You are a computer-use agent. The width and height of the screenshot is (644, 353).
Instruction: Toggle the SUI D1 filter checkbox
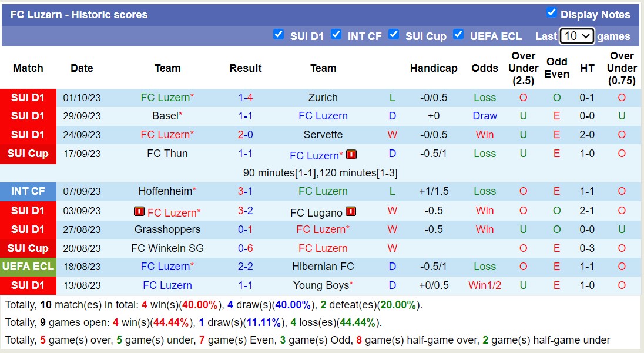click(x=279, y=34)
